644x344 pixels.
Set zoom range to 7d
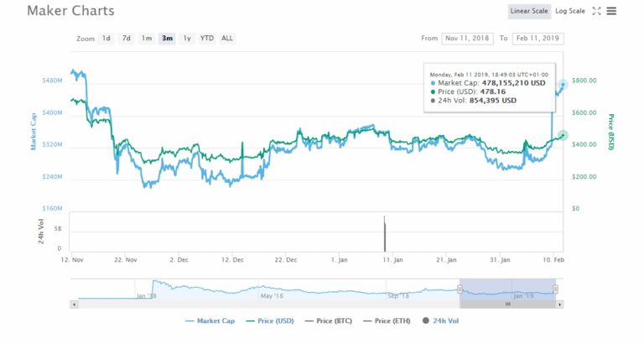click(x=127, y=39)
